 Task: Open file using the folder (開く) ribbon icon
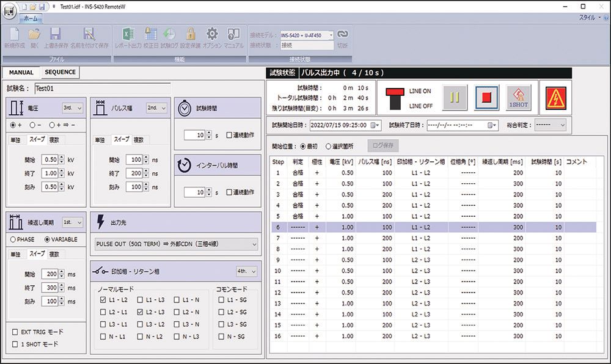34,34
